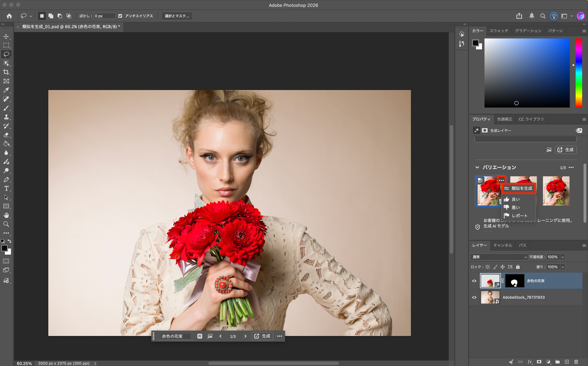Create a new group with the folder icon
Screen dimensions: 588x366
pyautogui.click(x=557, y=362)
